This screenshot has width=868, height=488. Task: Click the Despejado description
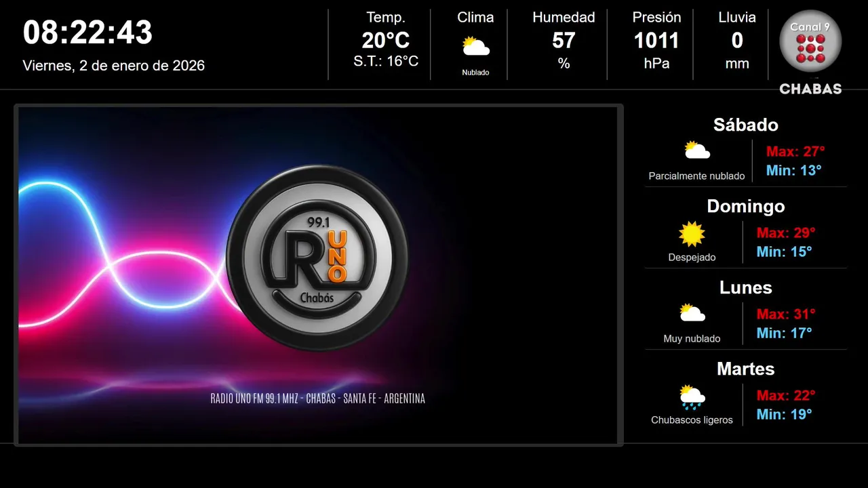(x=692, y=258)
